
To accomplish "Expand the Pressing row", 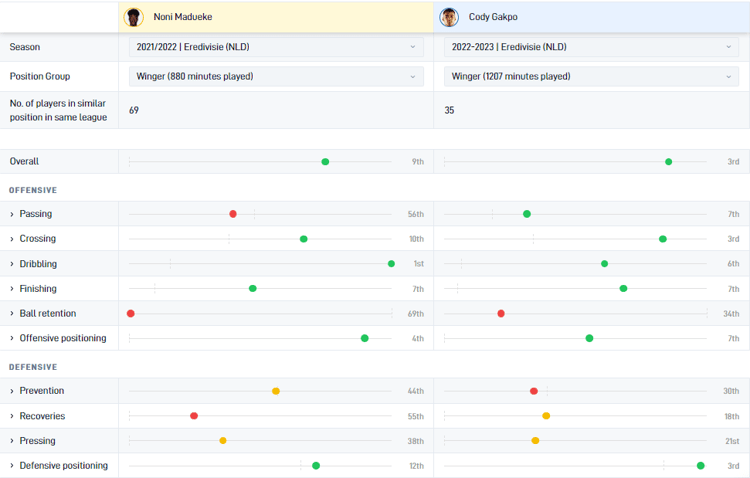I will point(12,441).
